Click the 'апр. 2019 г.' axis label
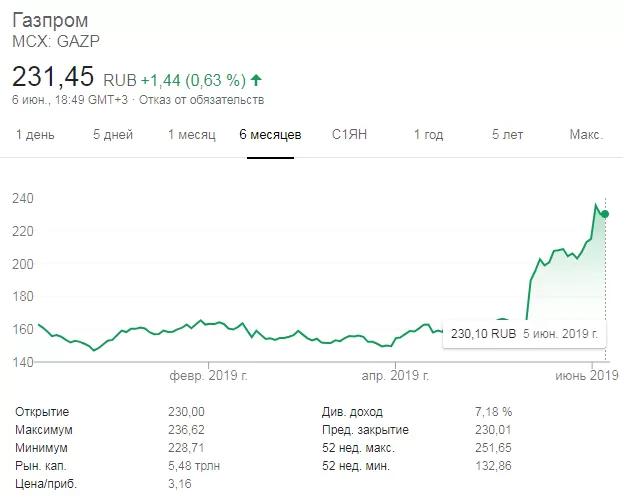623x496 pixels. click(395, 376)
